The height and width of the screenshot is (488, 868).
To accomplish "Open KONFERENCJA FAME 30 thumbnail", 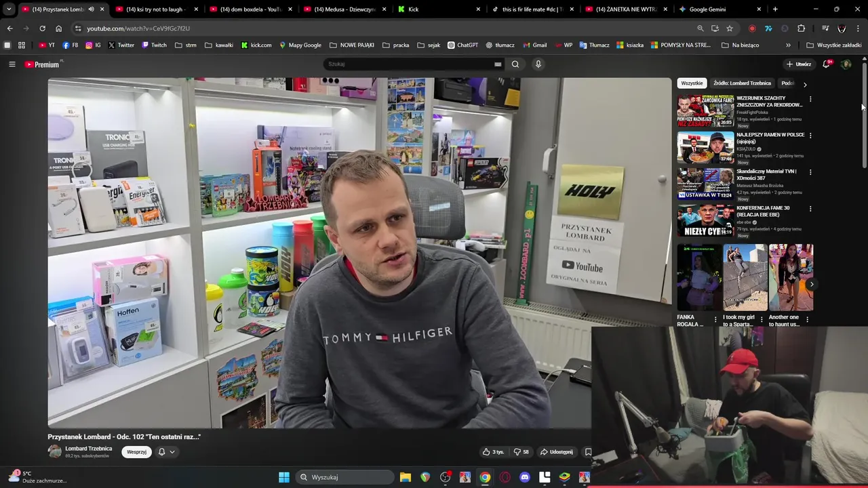I will point(705,220).
